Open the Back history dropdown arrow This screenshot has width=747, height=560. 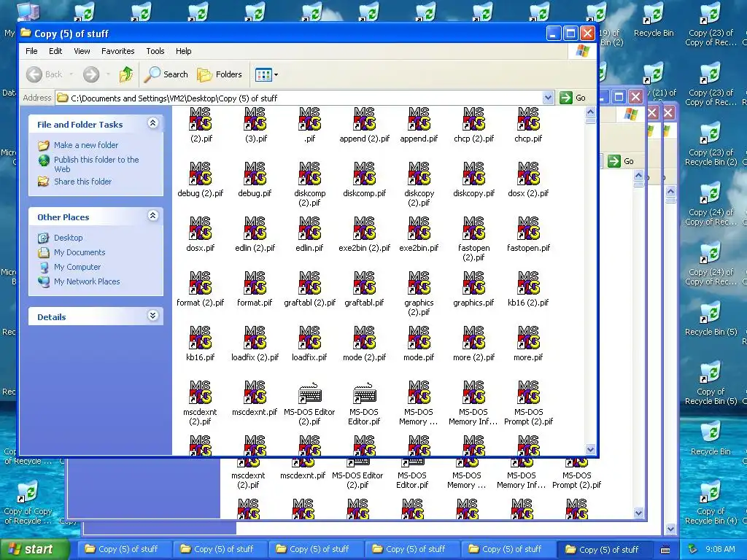[x=71, y=74]
